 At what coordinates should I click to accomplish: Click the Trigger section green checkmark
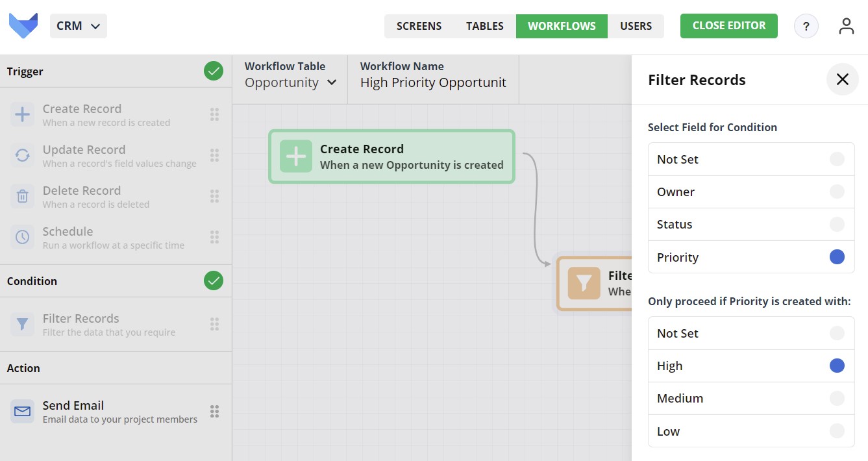point(214,71)
